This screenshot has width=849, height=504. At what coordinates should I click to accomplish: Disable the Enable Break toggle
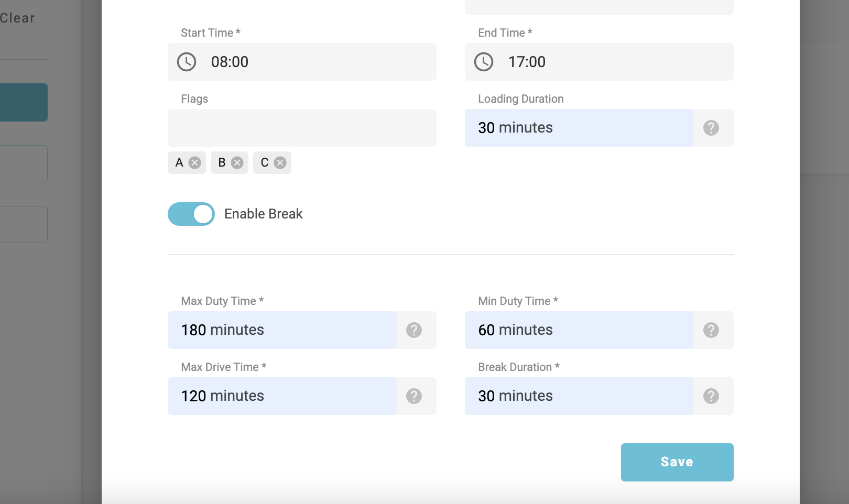click(x=191, y=214)
